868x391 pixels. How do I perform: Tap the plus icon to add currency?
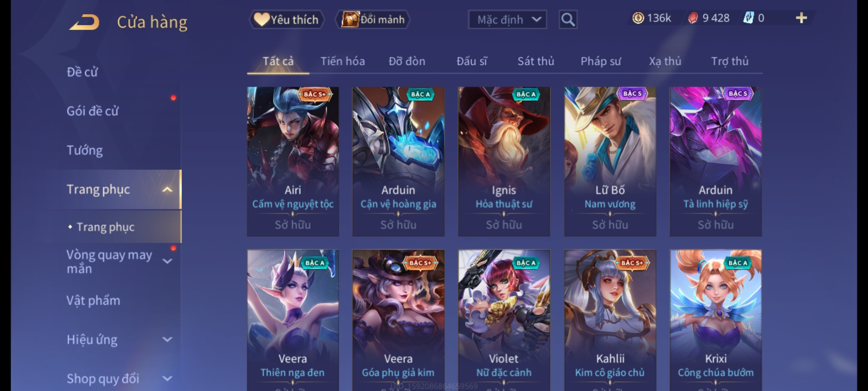(801, 18)
